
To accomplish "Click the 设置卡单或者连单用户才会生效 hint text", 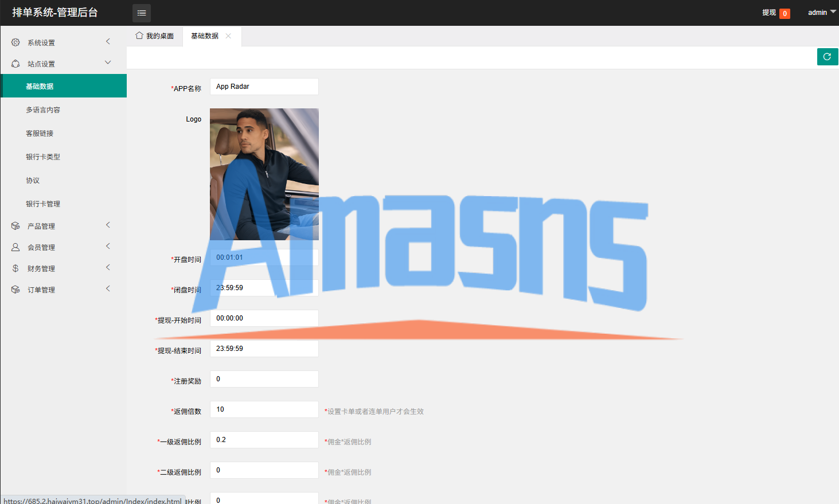I will click(x=374, y=412).
